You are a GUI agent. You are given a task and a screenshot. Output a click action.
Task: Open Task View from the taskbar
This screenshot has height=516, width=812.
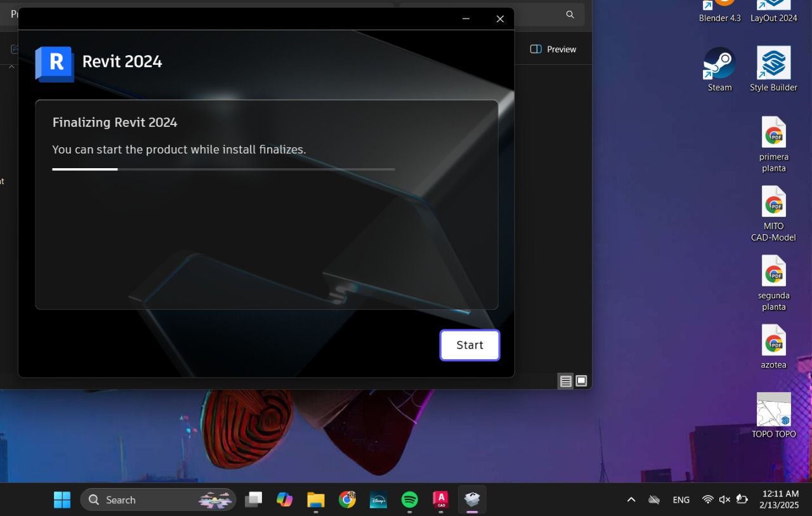254,500
